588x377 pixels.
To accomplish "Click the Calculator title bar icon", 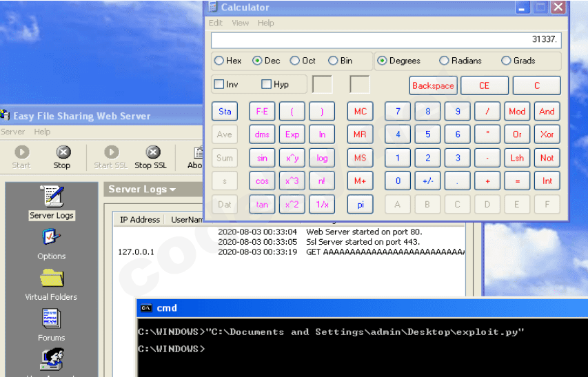I will (x=212, y=7).
